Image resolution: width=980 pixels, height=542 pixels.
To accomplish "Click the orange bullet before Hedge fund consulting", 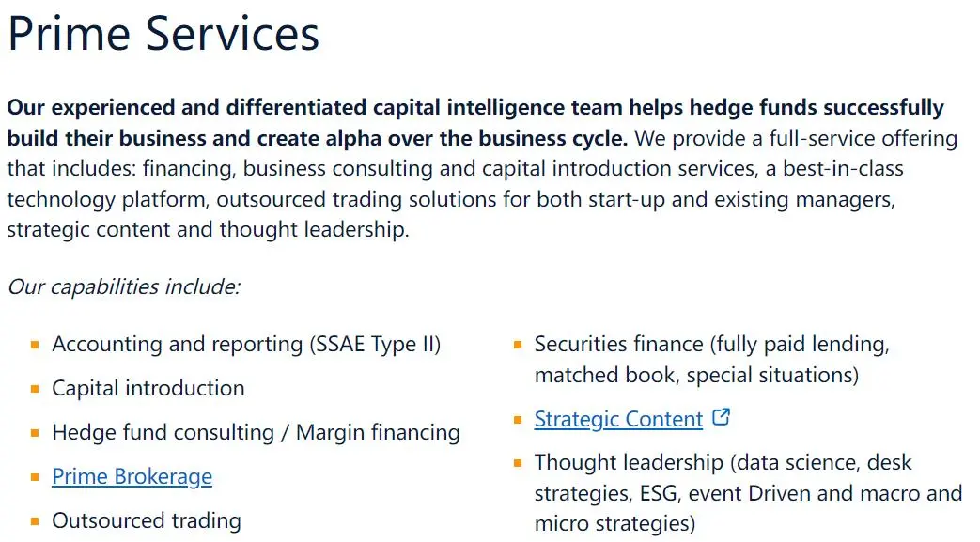I will tap(35, 433).
